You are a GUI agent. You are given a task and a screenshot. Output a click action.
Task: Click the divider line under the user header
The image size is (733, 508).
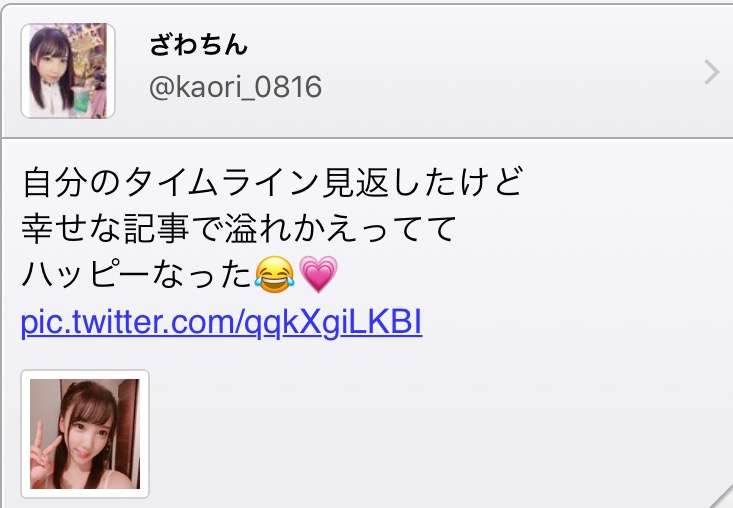tap(366, 138)
